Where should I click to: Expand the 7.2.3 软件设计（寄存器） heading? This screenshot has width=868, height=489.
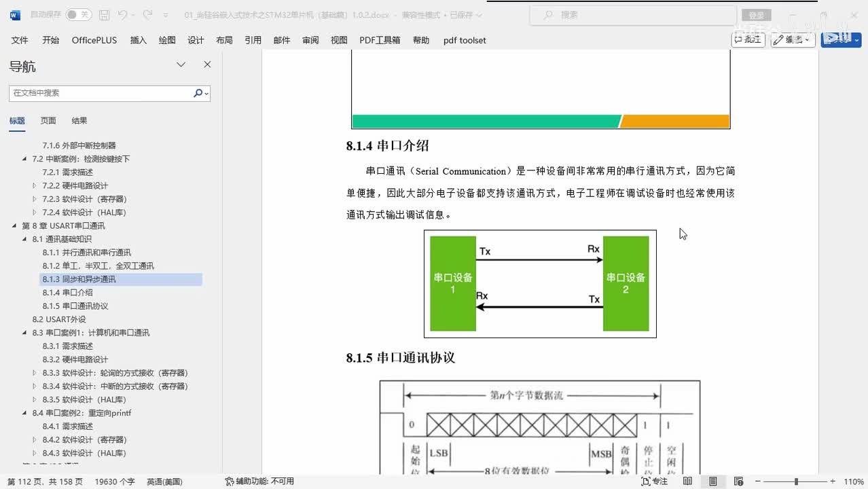click(x=35, y=199)
